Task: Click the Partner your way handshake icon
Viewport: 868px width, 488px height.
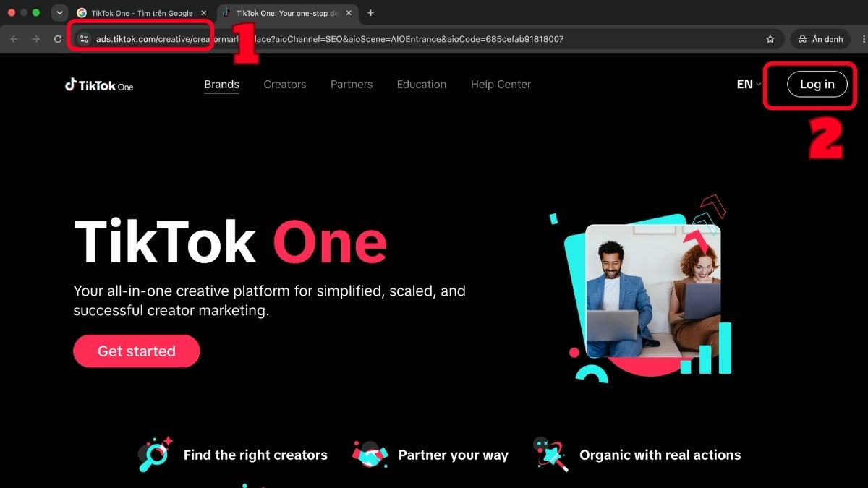Action: (370, 455)
